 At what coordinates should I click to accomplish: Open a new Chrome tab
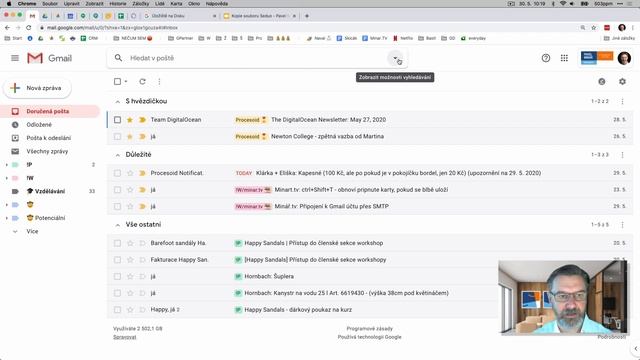coord(307,16)
